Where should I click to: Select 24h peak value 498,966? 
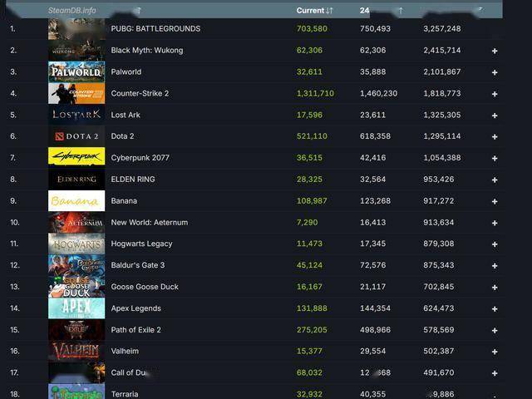click(x=375, y=330)
